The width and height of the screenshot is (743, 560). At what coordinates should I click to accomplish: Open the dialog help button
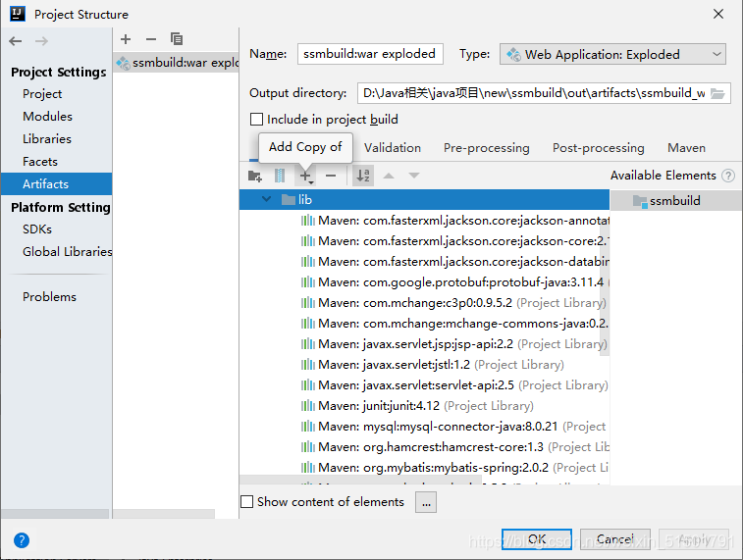(22, 540)
